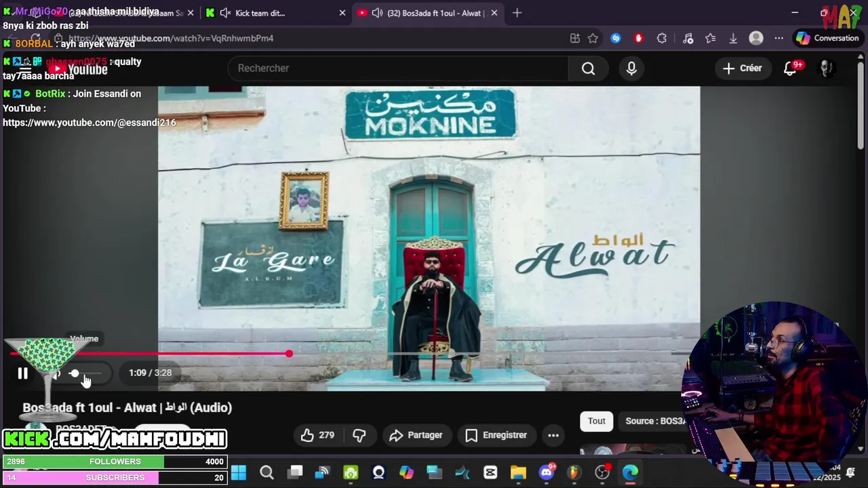Open the Shazam browser extension

click(x=616, y=39)
